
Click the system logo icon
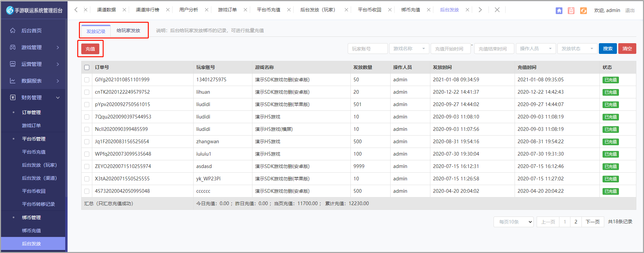10,10
